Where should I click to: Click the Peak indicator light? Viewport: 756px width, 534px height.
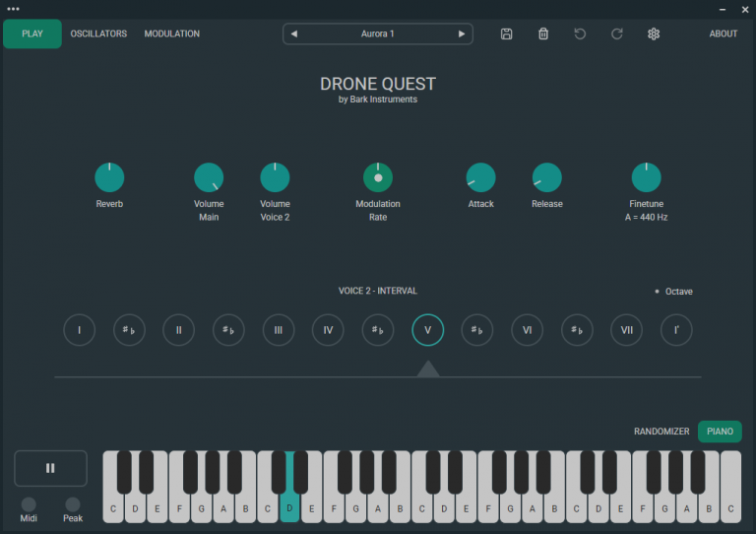pos(73,504)
